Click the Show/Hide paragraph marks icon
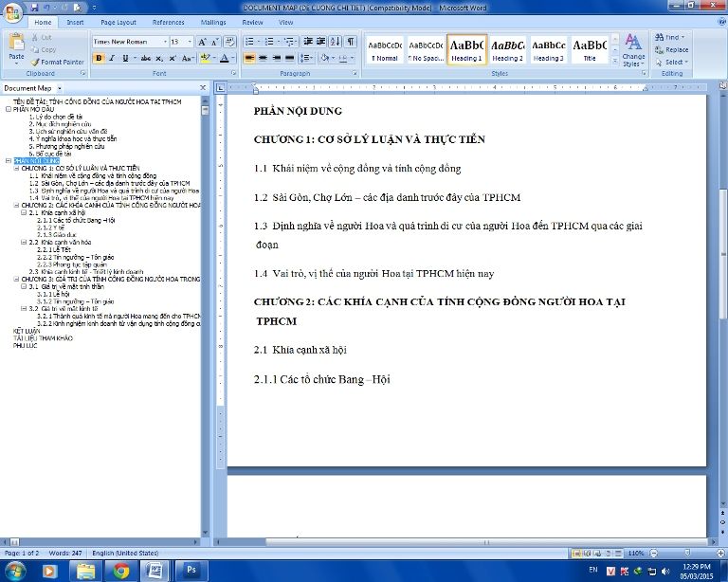The height and width of the screenshot is (582, 728). click(x=351, y=42)
